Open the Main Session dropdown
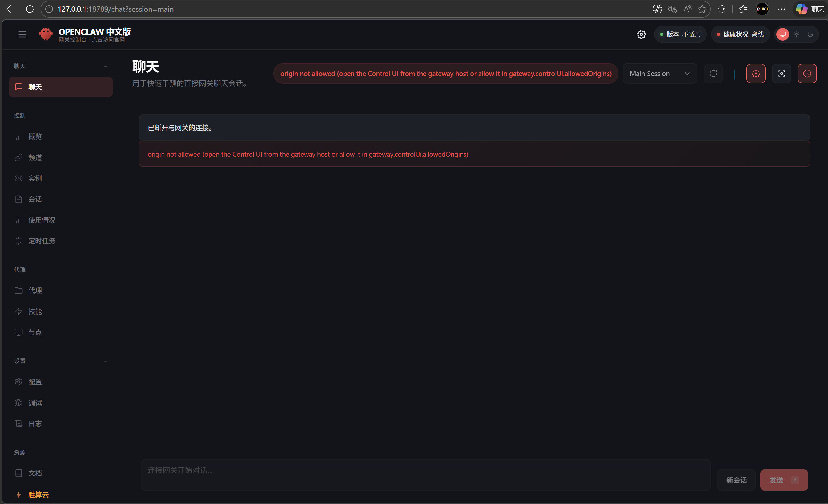Screen dimensions: 828x504 (659, 74)
